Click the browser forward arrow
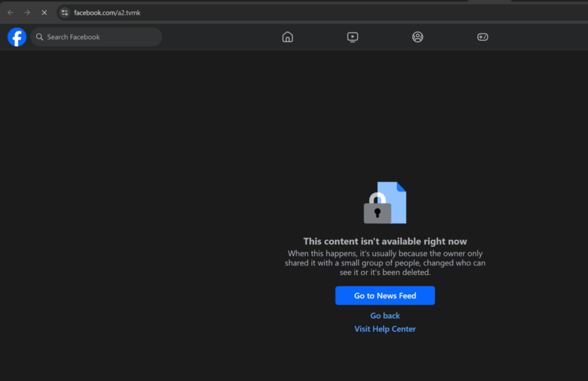Screen dimensions: 588x381 [27, 13]
